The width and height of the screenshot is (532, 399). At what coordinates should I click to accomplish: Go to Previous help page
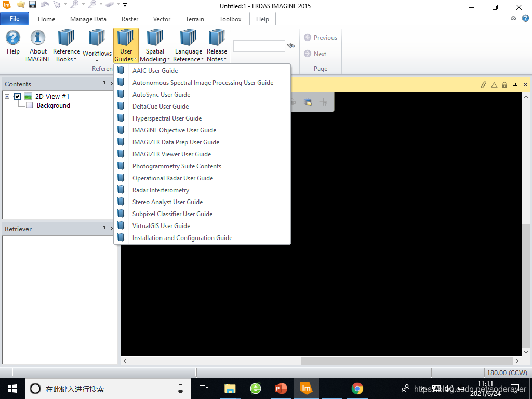point(321,37)
